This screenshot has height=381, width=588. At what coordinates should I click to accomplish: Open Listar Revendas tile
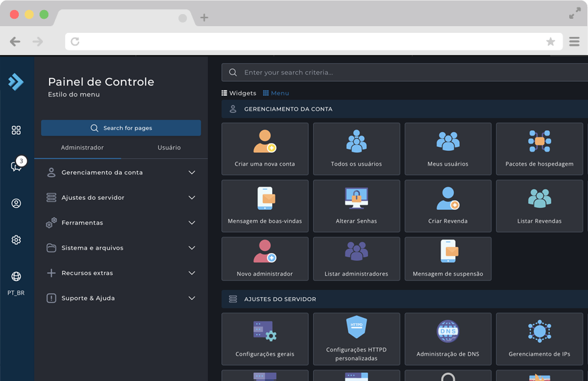tap(539, 206)
